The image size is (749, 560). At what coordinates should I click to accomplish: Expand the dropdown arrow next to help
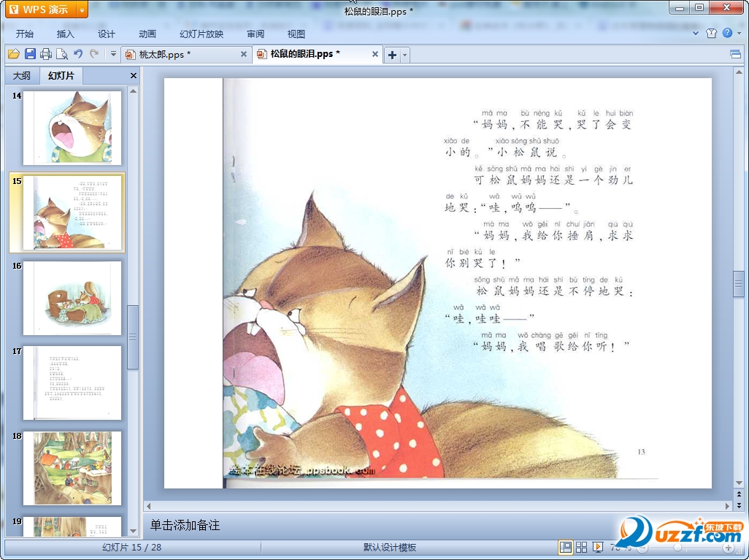pyautogui.click(x=740, y=33)
